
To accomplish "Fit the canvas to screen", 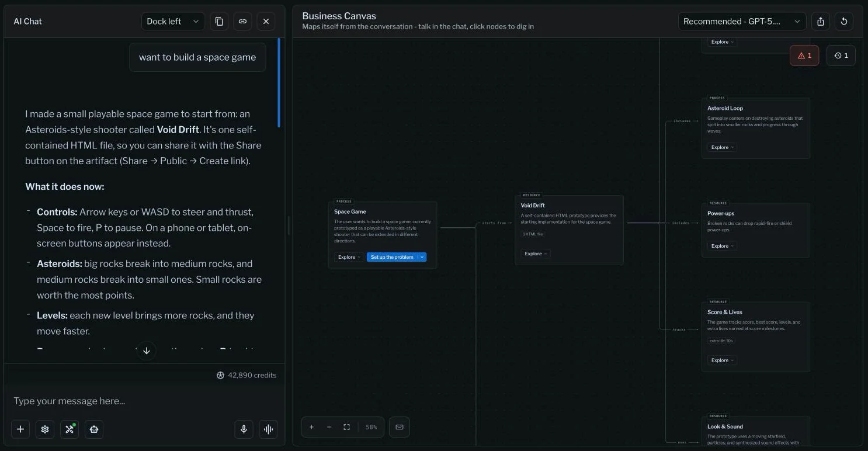I will pyautogui.click(x=346, y=427).
